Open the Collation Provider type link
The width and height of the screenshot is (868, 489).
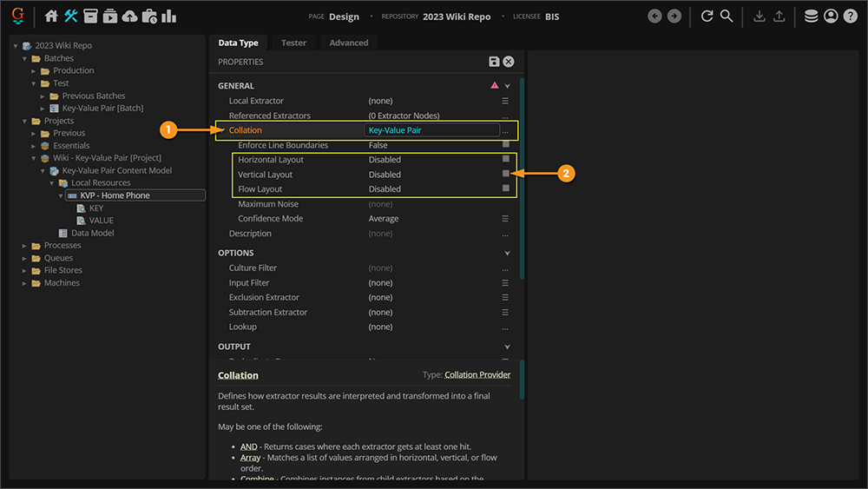pyautogui.click(x=477, y=375)
